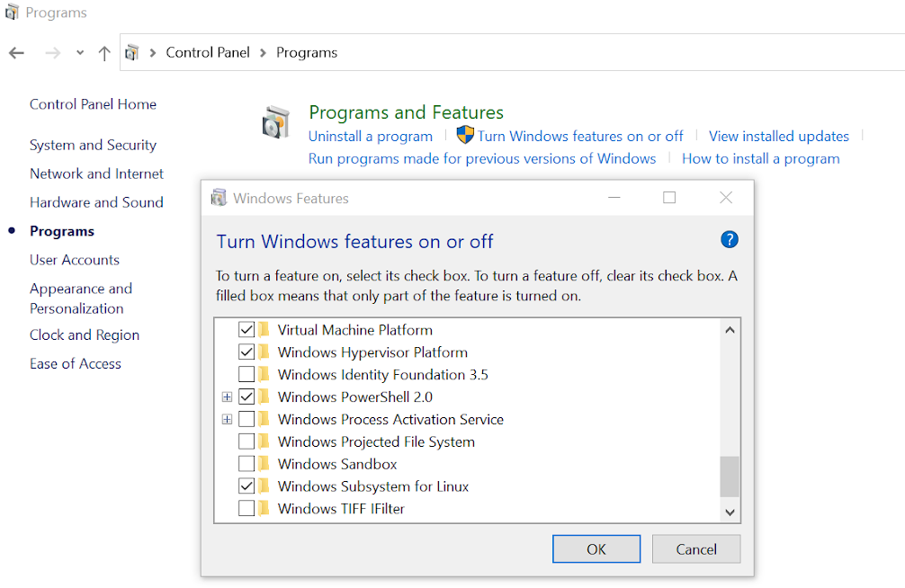
Task: Disable Windows Subsystem for Linux
Action: click(246, 486)
